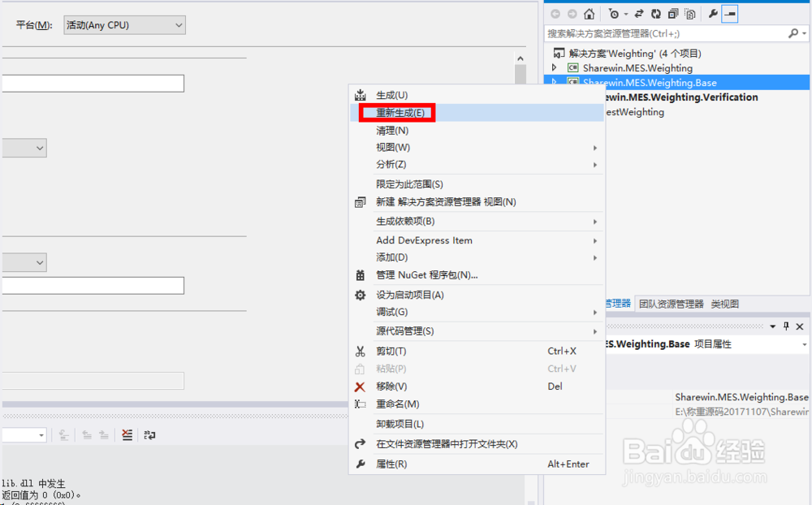Open 添加(D) submenu
The width and height of the screenshot is (812, 505).
click(477, 257)
